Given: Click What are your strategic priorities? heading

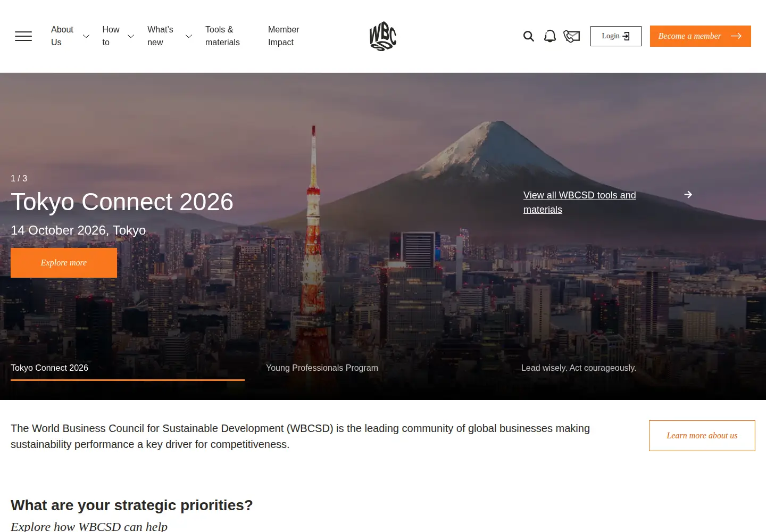Looking at the screenshot, I should (x=132, y=505).
